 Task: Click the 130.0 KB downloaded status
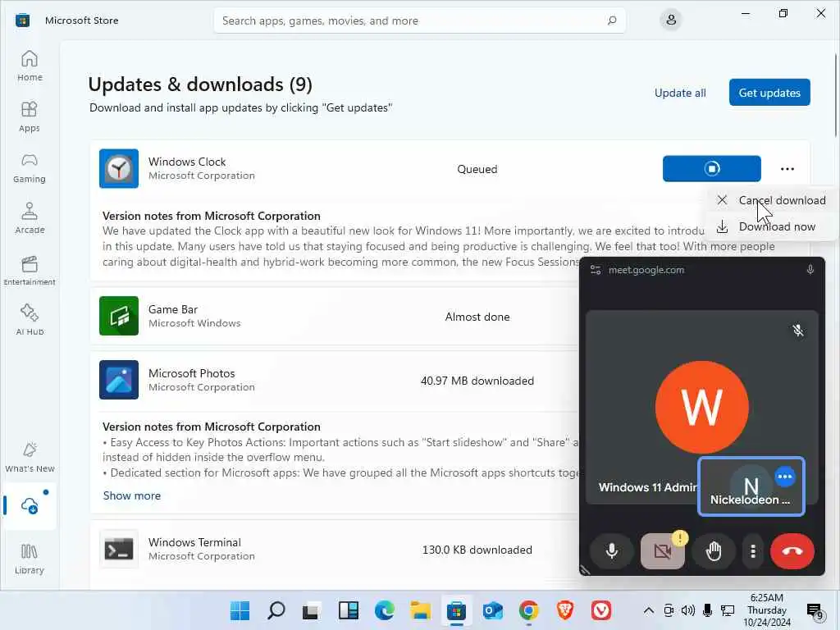pos(477,550)
